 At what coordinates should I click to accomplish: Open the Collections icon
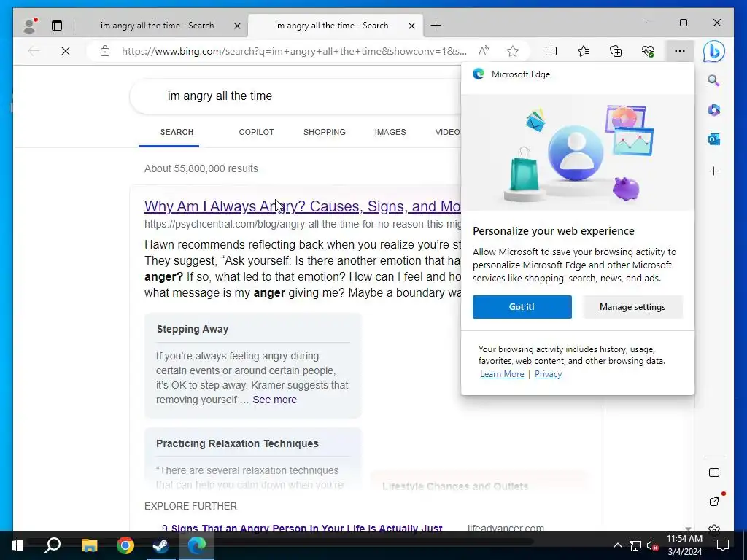pos(616,51)
